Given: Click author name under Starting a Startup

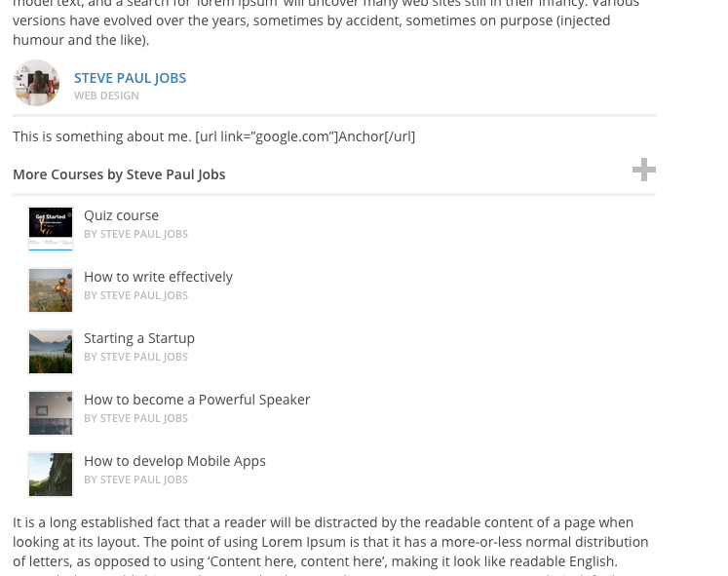Looking at the screenshot, I should click(136, 357).
